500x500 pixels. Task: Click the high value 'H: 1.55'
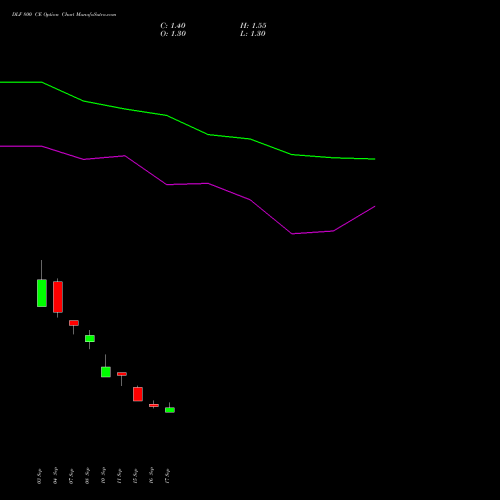point(253,26)
